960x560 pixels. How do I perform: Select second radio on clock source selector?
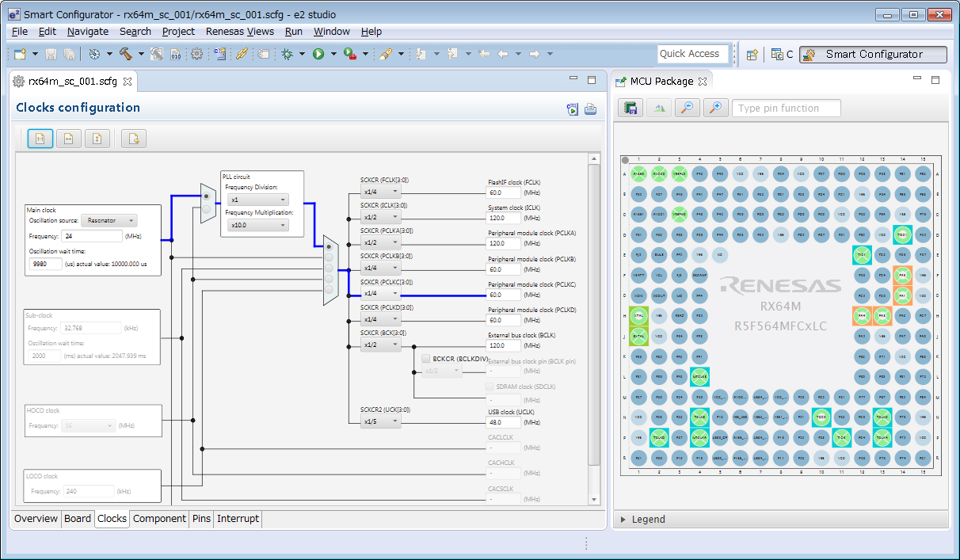(x=329, y=257)
